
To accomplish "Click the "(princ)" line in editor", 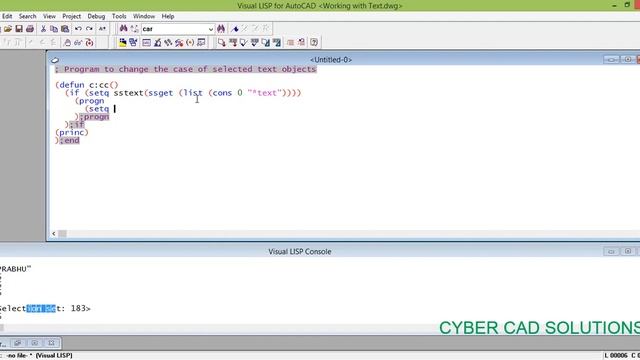I will tap(72, 132).
